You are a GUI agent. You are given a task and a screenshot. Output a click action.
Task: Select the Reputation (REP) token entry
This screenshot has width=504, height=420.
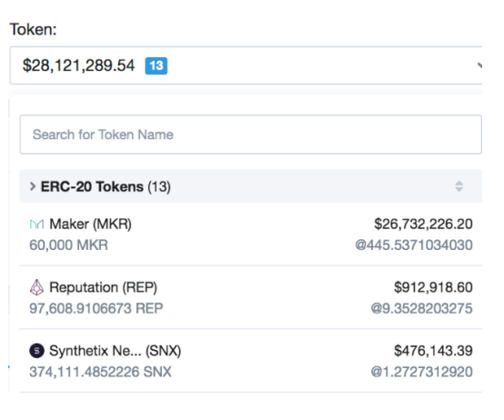click(251, 297)
